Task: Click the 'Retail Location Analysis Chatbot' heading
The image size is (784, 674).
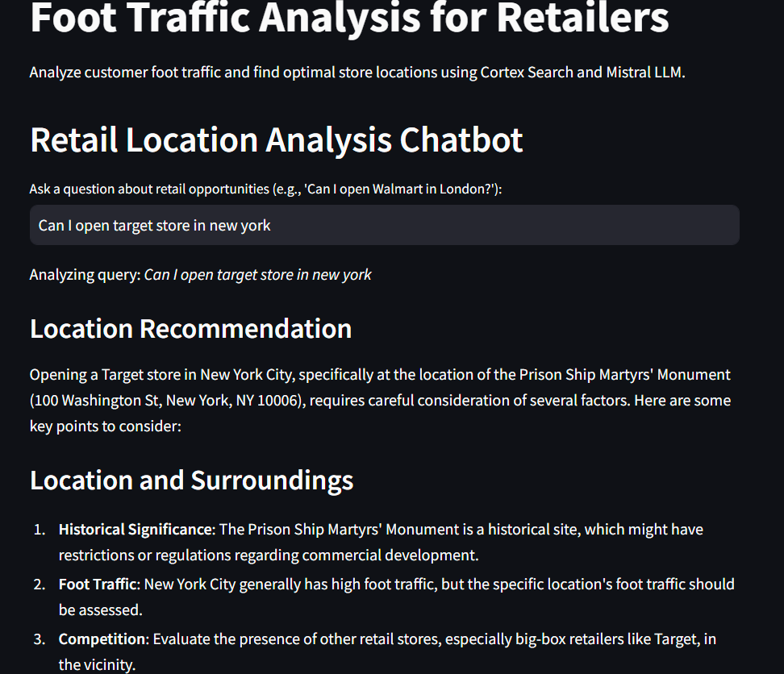Action: (x=277, y=140)
